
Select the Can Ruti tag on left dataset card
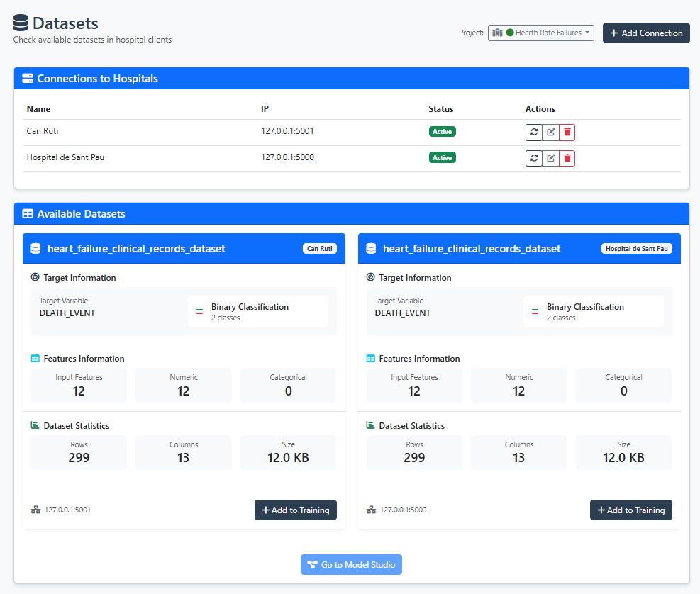[x=320, y=248]
